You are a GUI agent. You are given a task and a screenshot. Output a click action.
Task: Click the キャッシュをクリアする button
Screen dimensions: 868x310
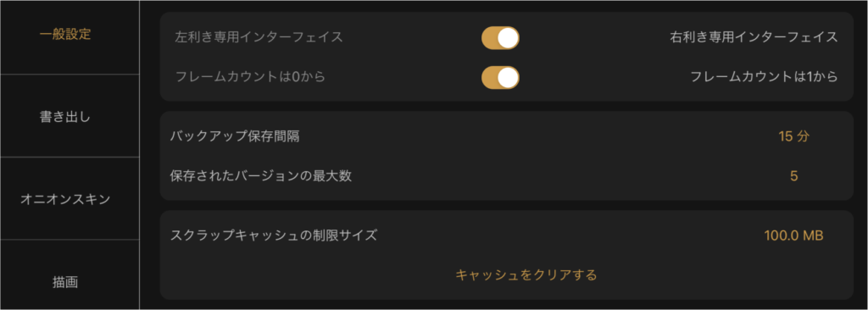click(526, 275)
